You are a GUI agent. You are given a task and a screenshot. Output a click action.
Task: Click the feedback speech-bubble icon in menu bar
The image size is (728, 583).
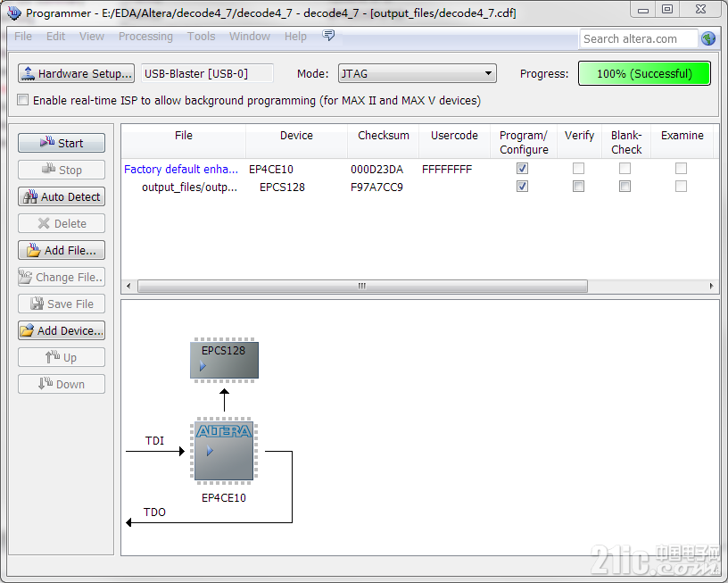click(328, 36)
